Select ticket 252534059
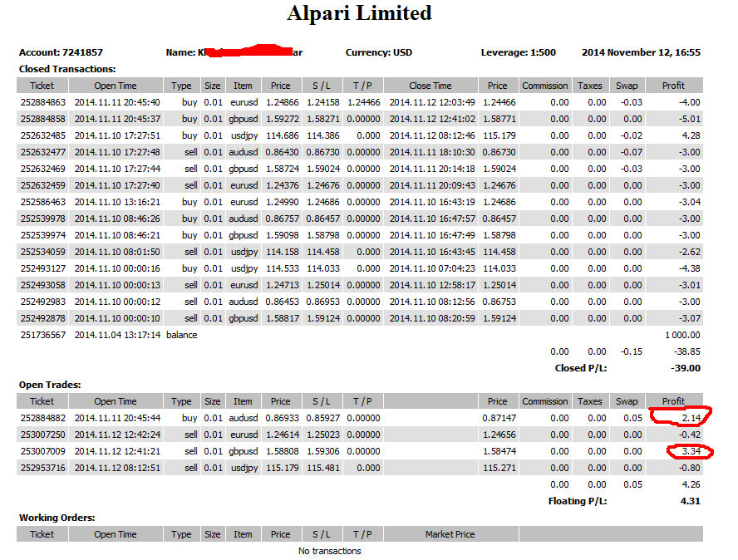738x560 pixels. (x=43, y=252)
